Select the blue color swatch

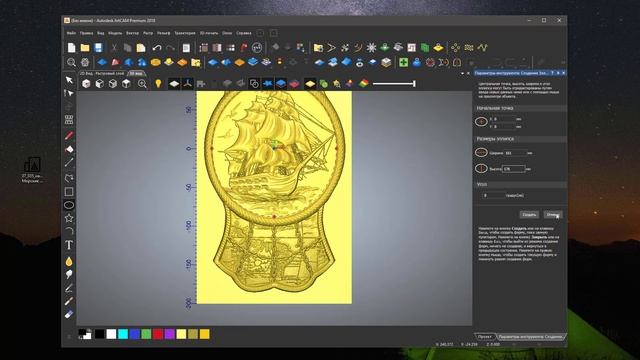pos(135,334)
